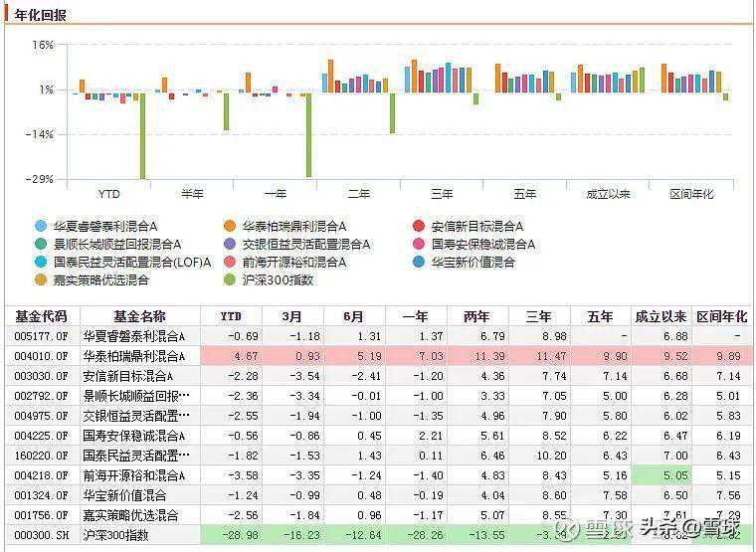Click the 基金名称 column header
This screenshot has height=552, width=756.
[x=140, y=316]
